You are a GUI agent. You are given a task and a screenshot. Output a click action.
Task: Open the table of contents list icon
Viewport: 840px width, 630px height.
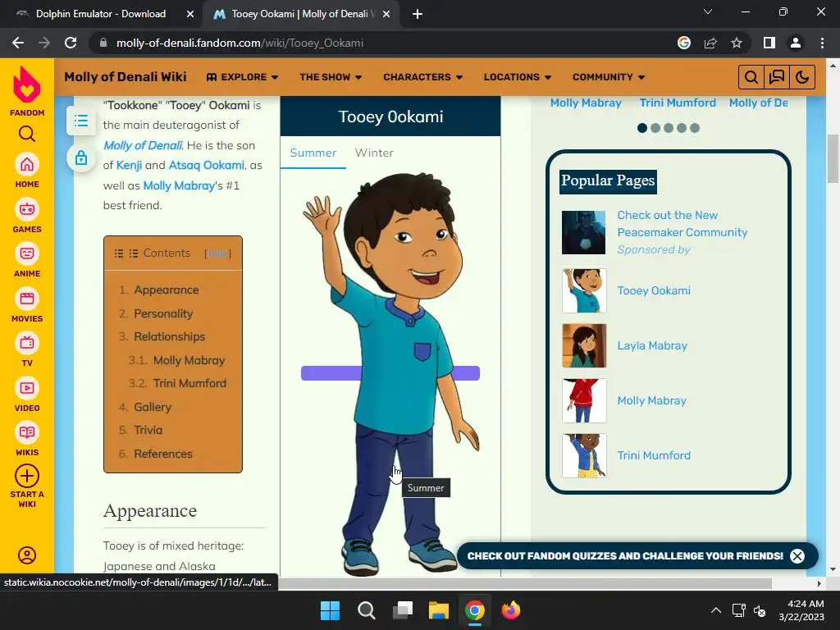(x=81, y=121)
